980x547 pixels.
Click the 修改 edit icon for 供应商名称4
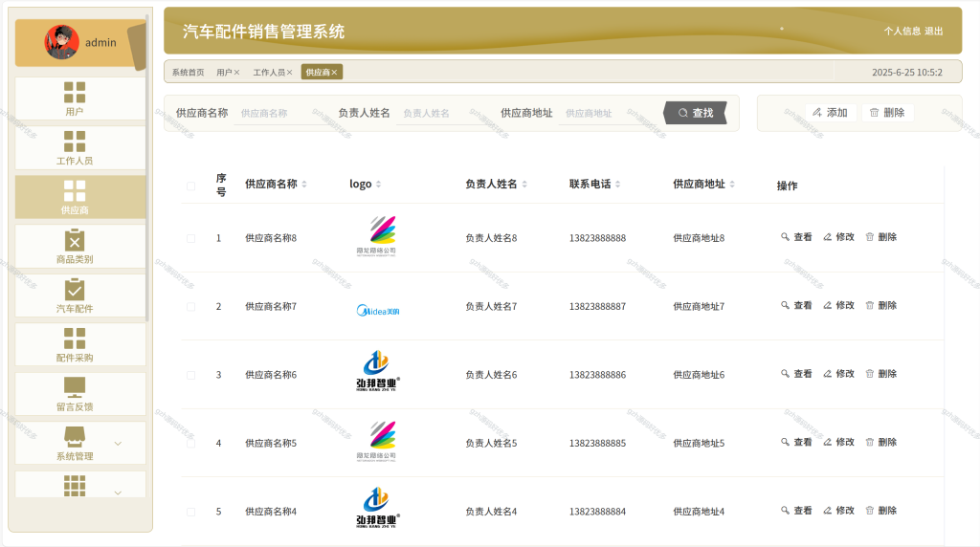pos(828,510)
